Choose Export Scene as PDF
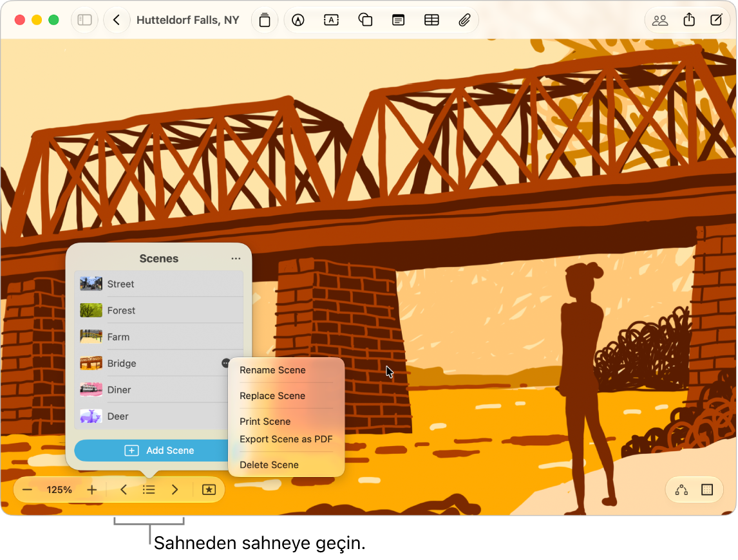This screenshot has width=738, height=560. [x=286, y=439]
